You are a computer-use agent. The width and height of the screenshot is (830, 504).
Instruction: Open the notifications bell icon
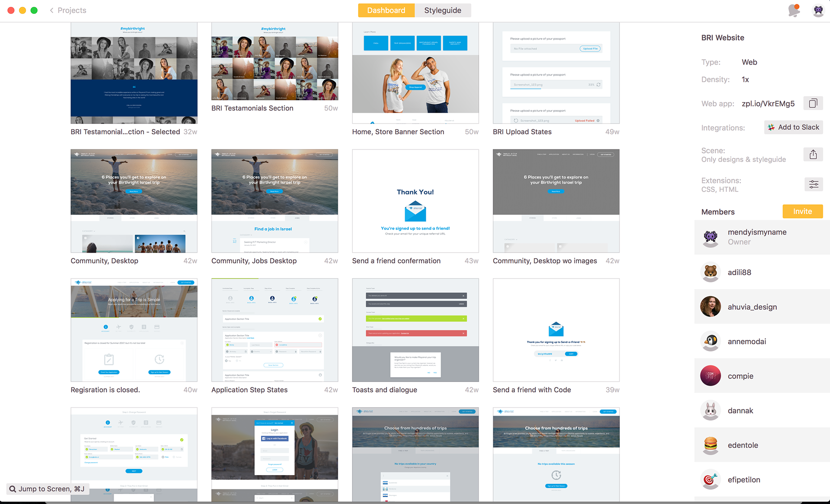pos(794,10)
